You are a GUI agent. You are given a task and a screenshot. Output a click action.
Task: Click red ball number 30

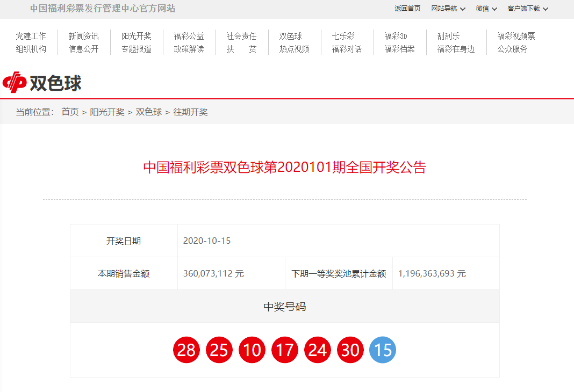(x=350, y=350)
